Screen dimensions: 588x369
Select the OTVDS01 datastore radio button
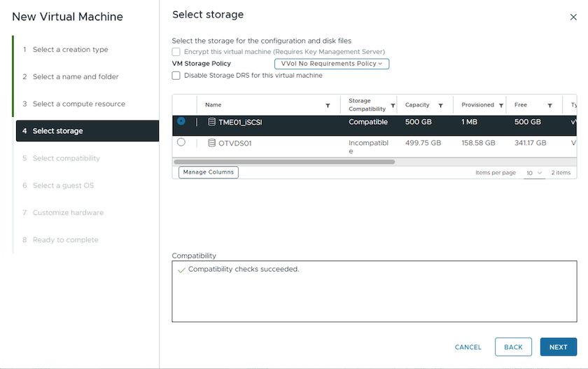point(181,142)
